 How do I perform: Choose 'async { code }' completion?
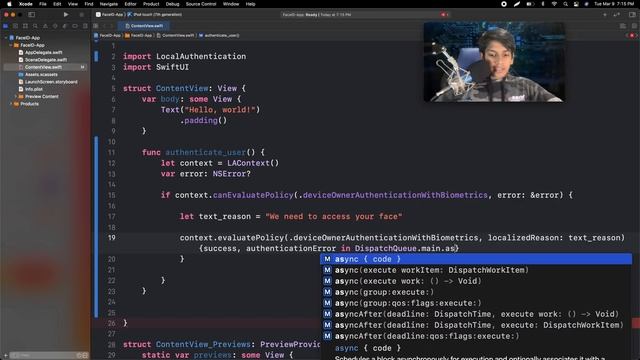coord(476,259)
